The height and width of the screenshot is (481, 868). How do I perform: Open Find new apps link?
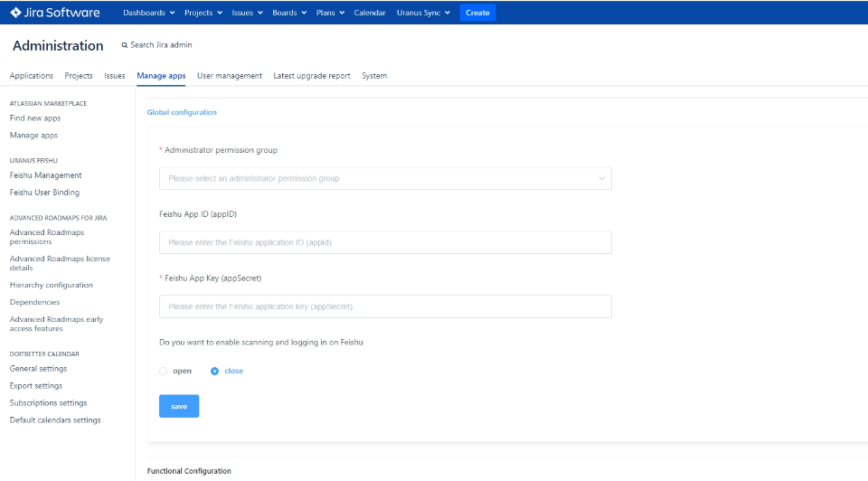coord(35,118)
